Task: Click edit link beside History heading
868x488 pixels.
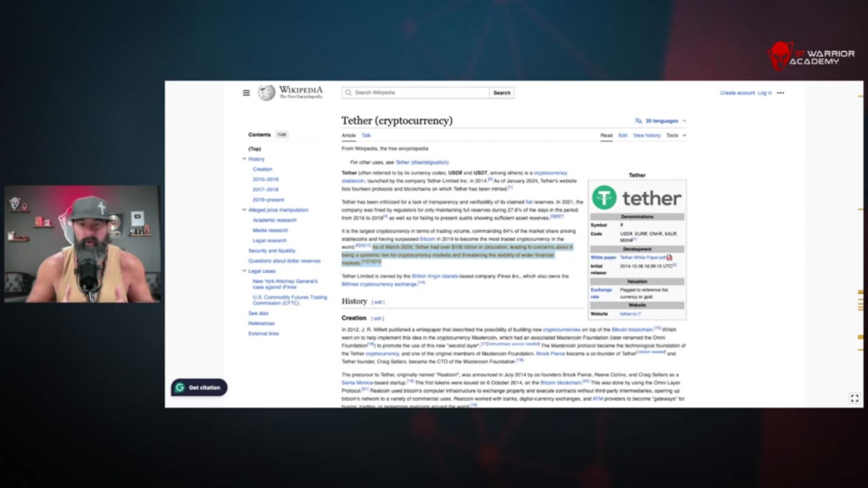Action: [378, 302]
